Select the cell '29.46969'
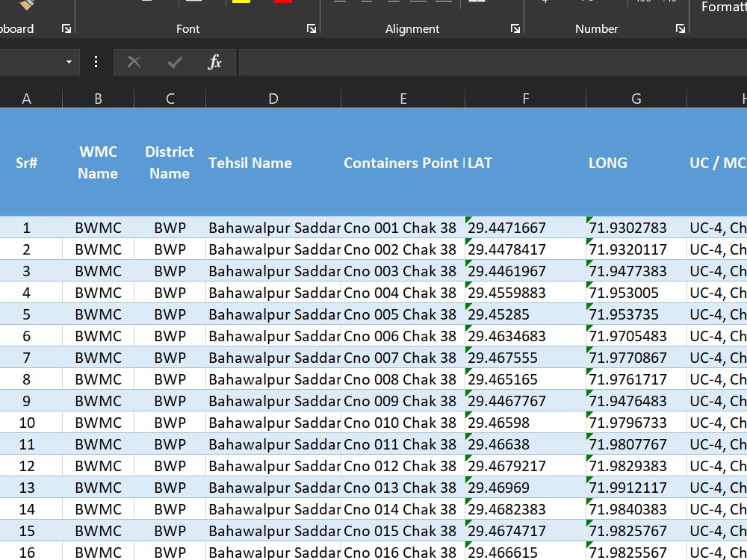Screen dimensions: 747x560 [525, 488]
